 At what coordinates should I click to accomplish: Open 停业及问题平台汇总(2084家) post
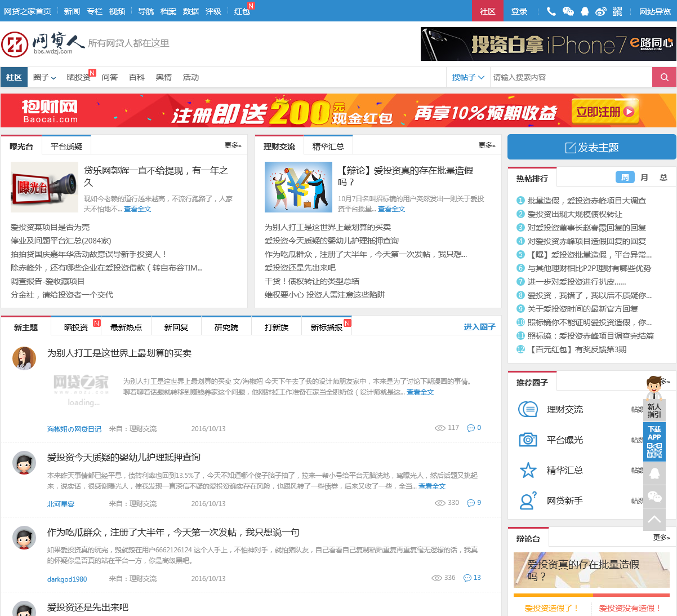(x=61, y=241)
